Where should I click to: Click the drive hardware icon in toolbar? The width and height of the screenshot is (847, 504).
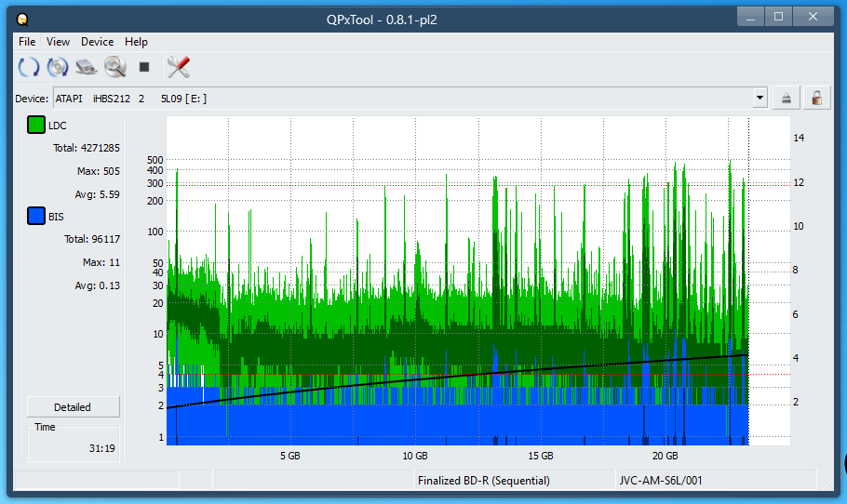click(x=87, y=67)
